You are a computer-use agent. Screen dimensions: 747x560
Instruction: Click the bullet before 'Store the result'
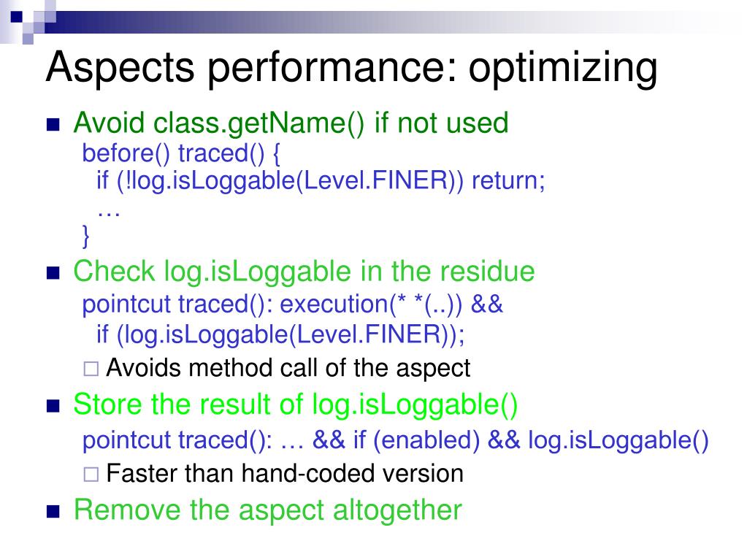pyautogui.click(x=53, y=406)
